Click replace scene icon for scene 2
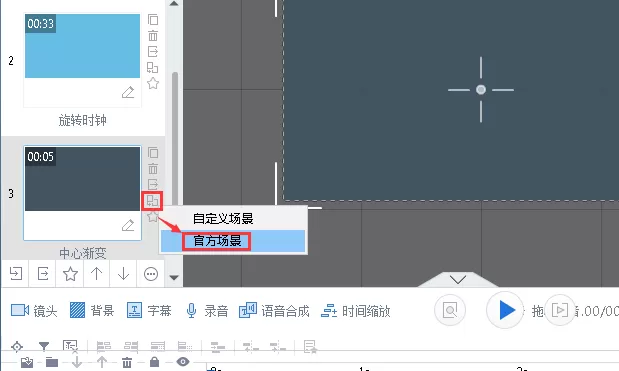619x371 pixels. click(x=153, y=67)
